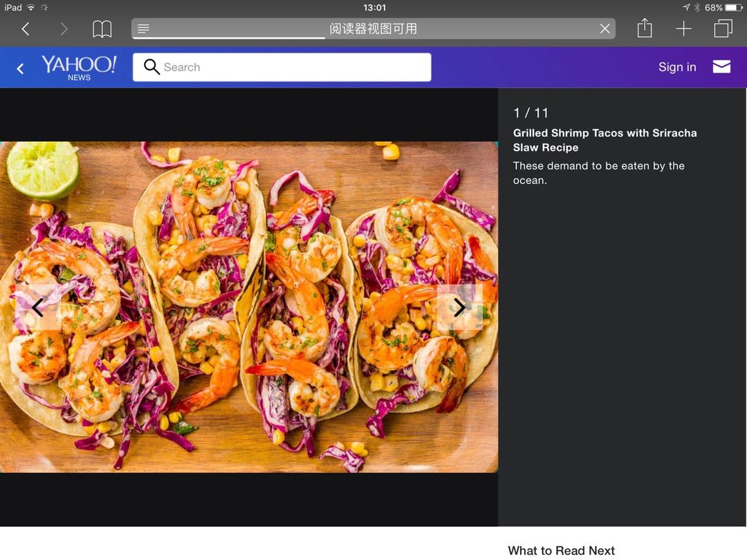
Task: Tap the Safari address bar text
Action: (x=373, y=29)
